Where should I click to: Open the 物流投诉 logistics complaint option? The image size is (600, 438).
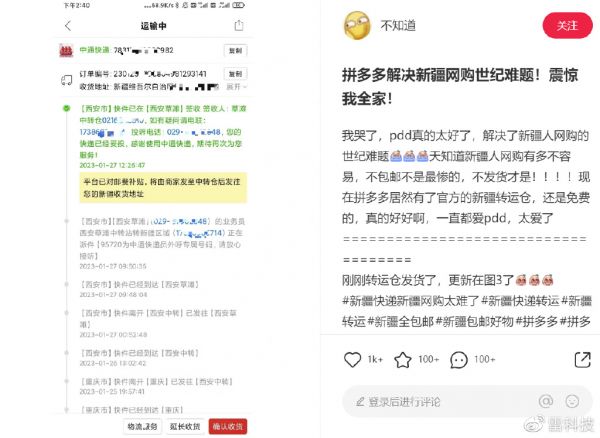tap(142, 427)
